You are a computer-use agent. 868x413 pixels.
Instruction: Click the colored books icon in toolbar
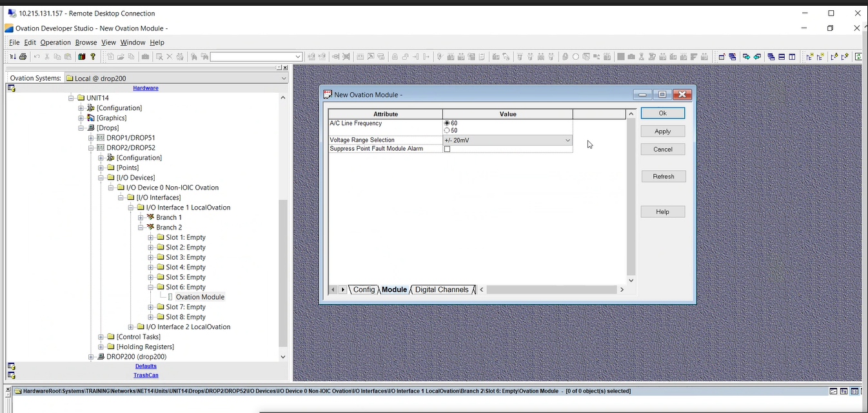(x=82, y=57)
